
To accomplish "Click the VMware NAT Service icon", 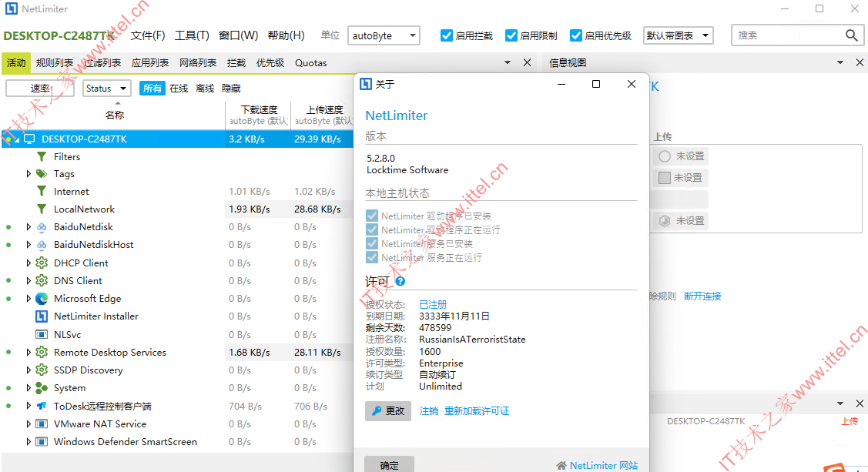I will click(40, 423).
